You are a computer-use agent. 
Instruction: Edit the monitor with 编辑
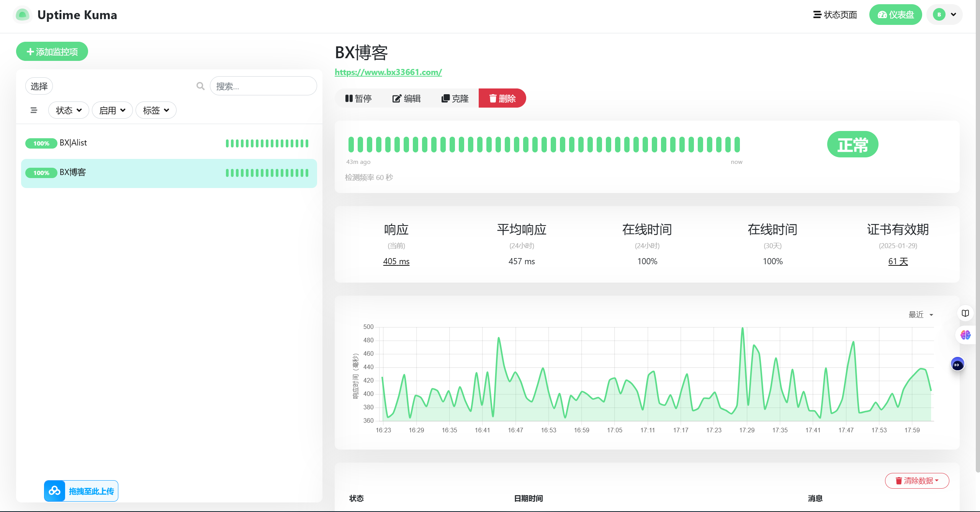coord(407,98)
